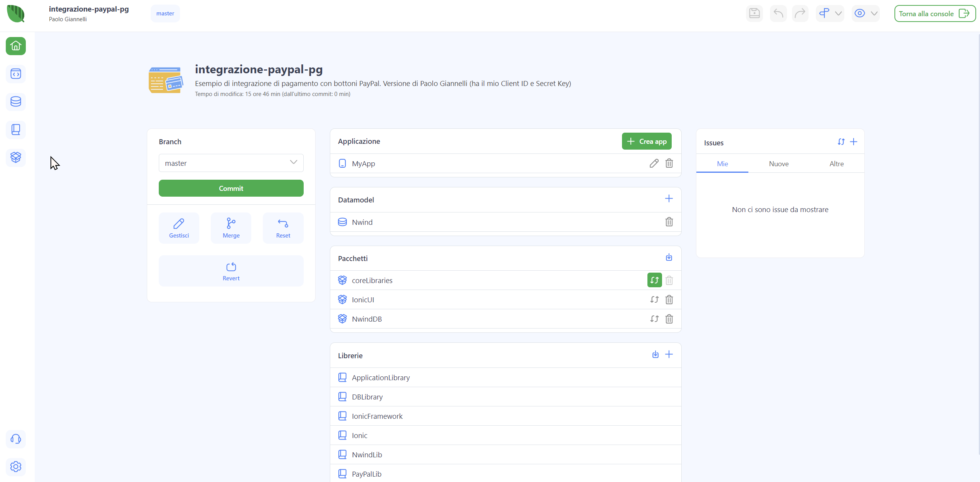This screenshot has width=980, height=482.
Task: Open the database section in sidebar
Action: click(16, 102)
